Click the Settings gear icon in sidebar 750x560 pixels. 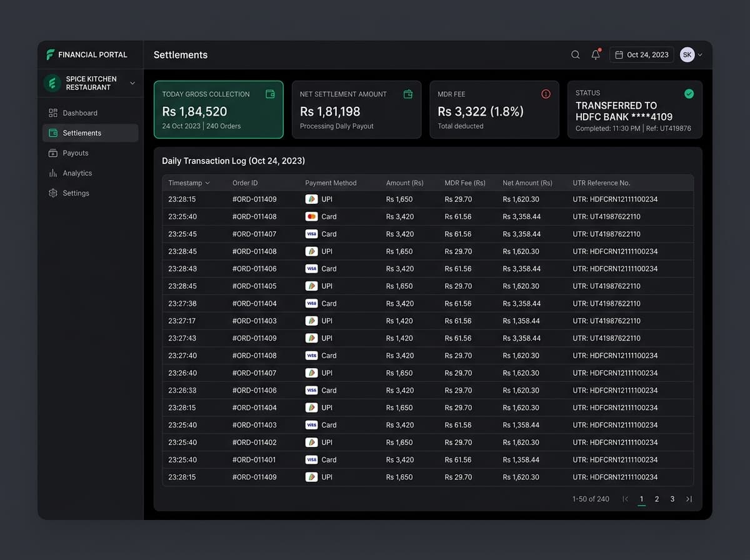[x=52, y=193]
